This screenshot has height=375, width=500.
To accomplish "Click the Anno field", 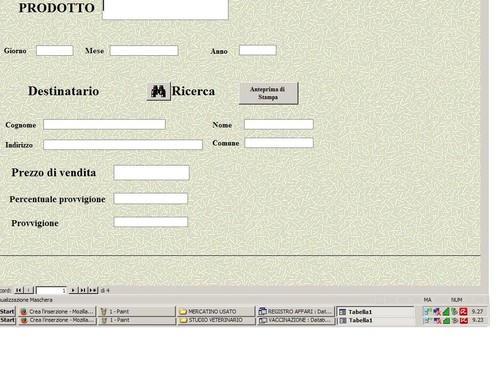I will coord(258,50).
